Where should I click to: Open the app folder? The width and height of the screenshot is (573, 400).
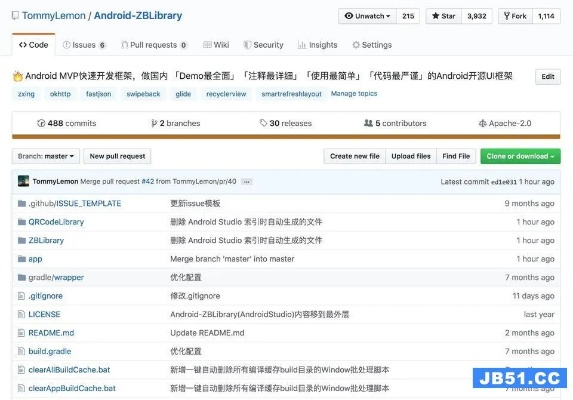35,259
